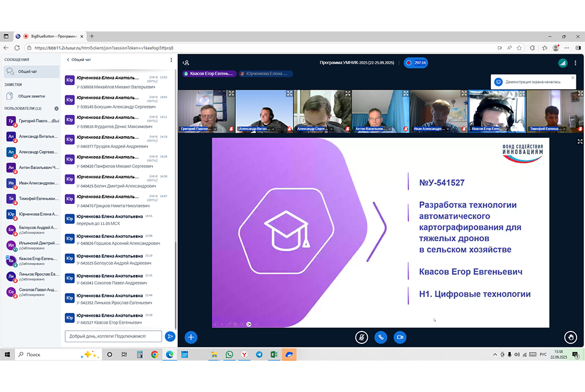Screen dimensions: 585x392
Task: Open Excel from the taskbar
Action: point(274,354)
